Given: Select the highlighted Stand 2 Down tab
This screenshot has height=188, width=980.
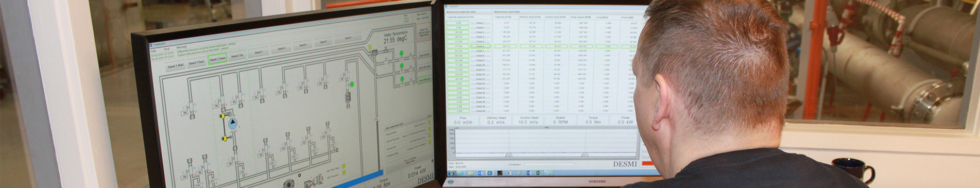Looking at the screenshot, I should pos(217,59).
